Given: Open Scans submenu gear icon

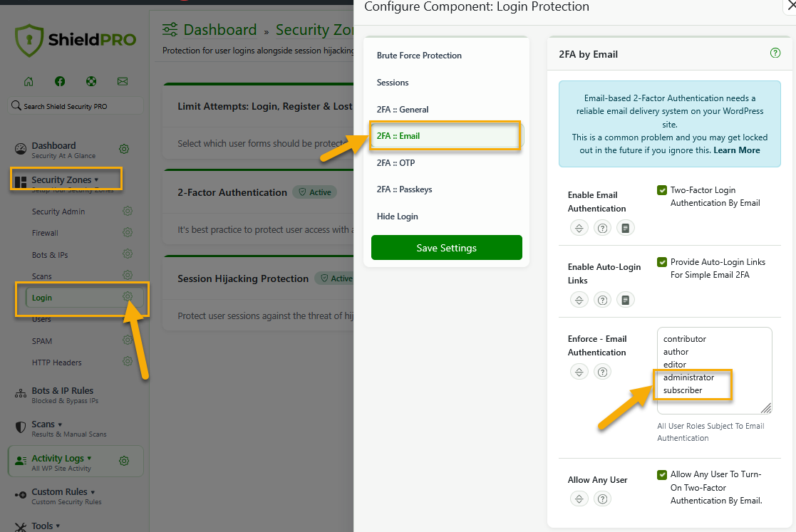Looking at the screenshot, I should click(128, 275).
